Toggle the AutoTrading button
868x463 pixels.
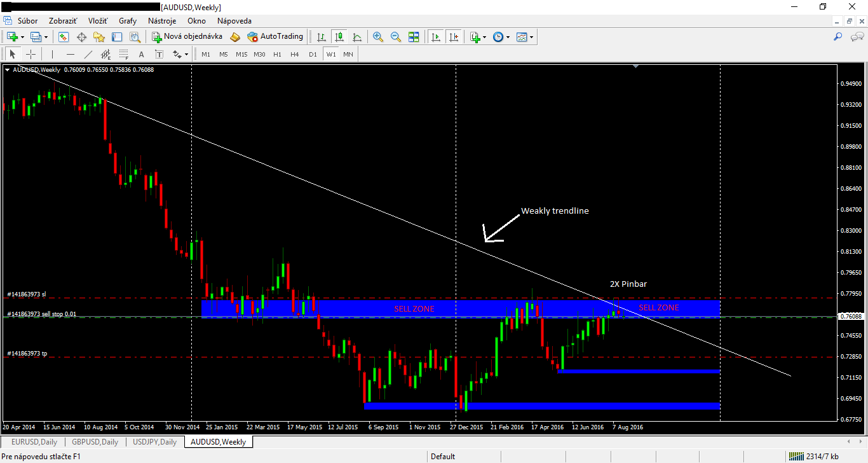(275, 37)
